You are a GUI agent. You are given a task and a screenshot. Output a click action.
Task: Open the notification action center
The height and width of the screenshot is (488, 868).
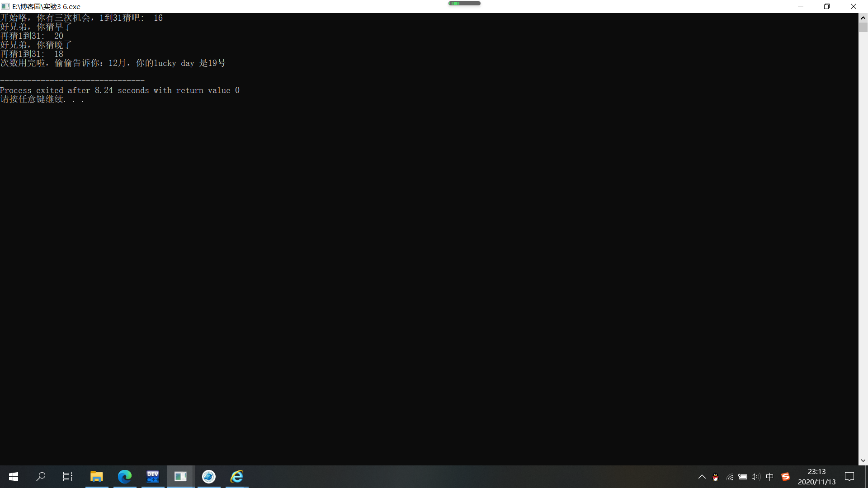[x=849, y=477]
